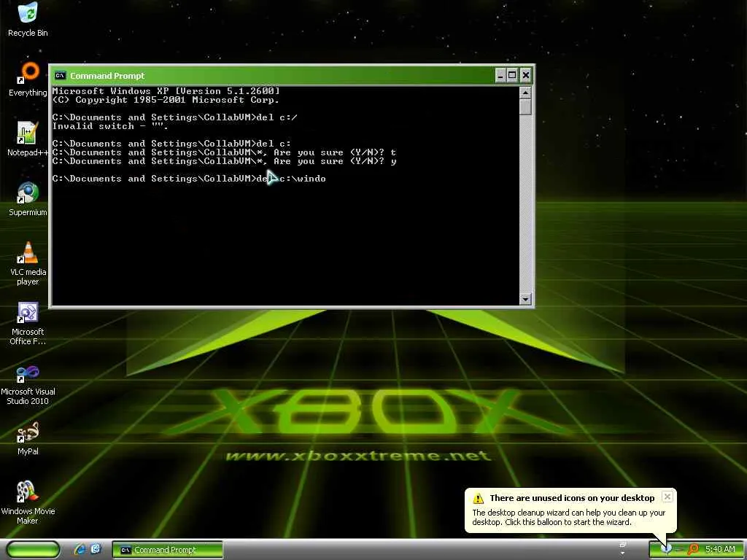Click the 'Microsoft Windows XP [Version 5.1.2600]' line
Viewport: 747px width, 560px height.
tap(166, 91)
